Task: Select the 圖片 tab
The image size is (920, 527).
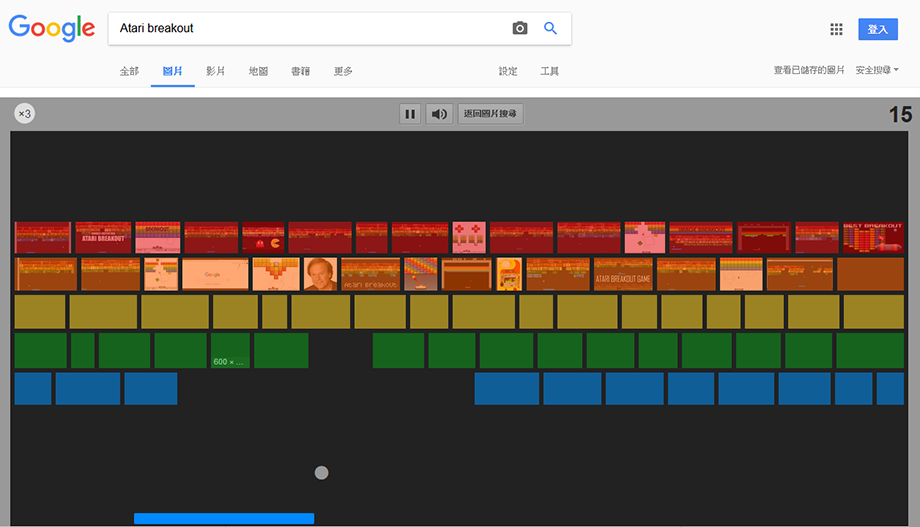Action: click(172, 71)
